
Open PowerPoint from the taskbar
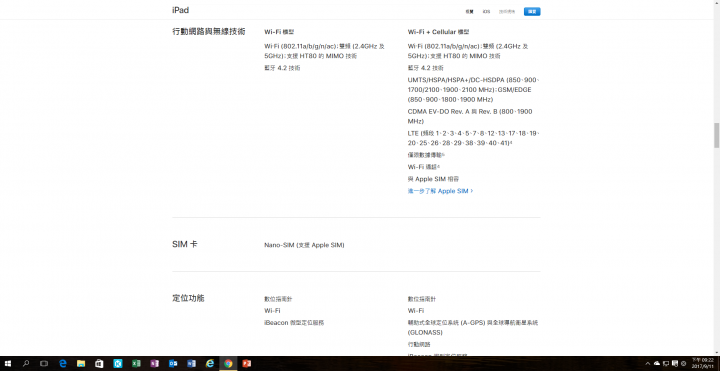(247, 364)
